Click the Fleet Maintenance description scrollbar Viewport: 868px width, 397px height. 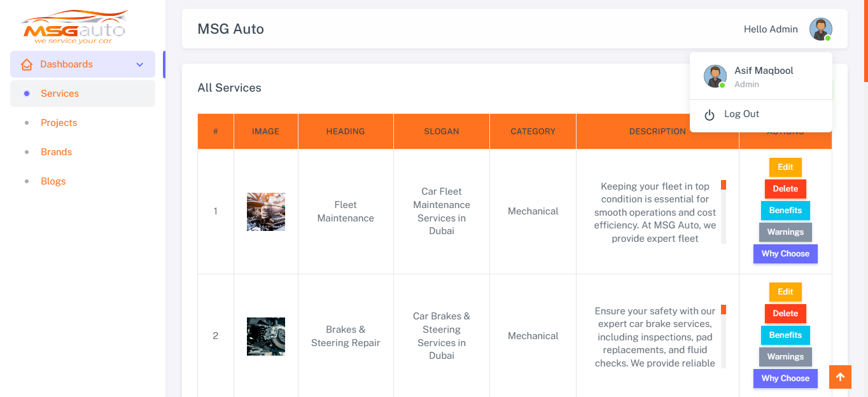pyautogui.click(x=724, y=212)
